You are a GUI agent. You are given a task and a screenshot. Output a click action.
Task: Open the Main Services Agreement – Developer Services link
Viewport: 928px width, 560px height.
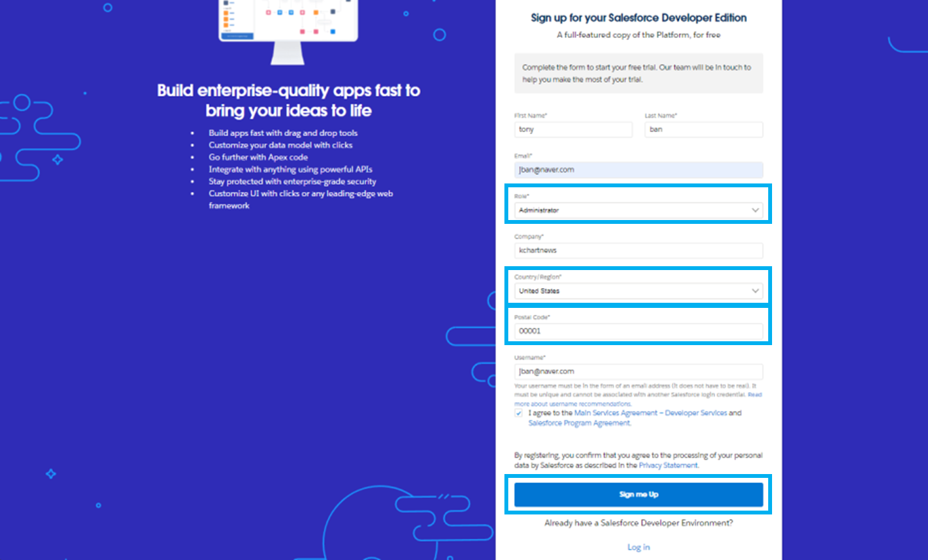[650, 413]
